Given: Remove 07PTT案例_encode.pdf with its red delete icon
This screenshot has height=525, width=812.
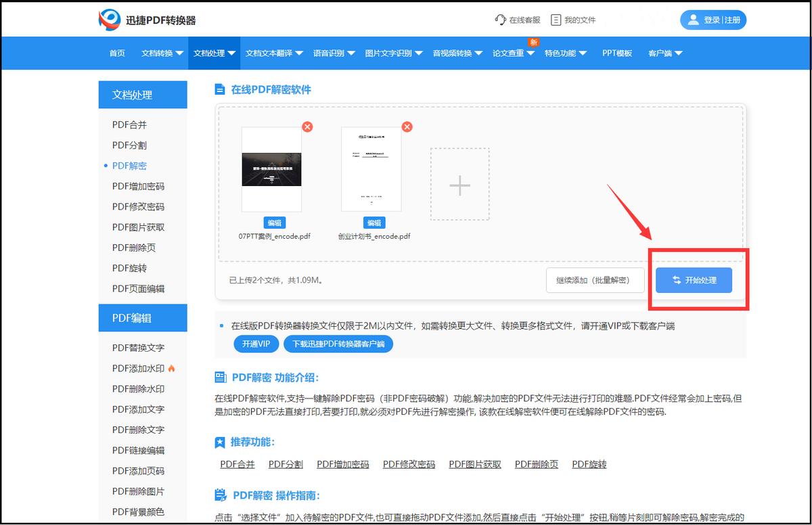Looking at the screenshot, I should click(x=308, y=127).
